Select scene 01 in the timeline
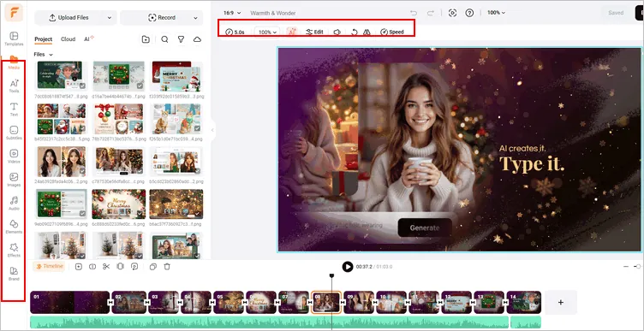The image size is (644, 331). pos(70,302)
